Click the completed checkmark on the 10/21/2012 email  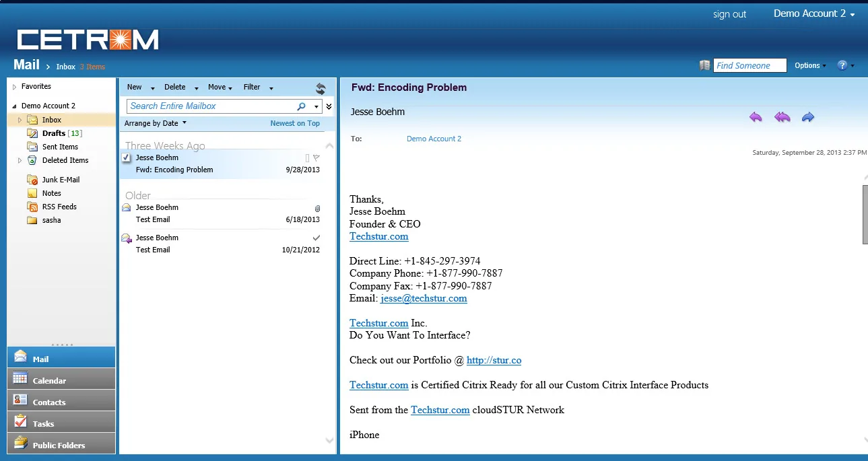316,238
